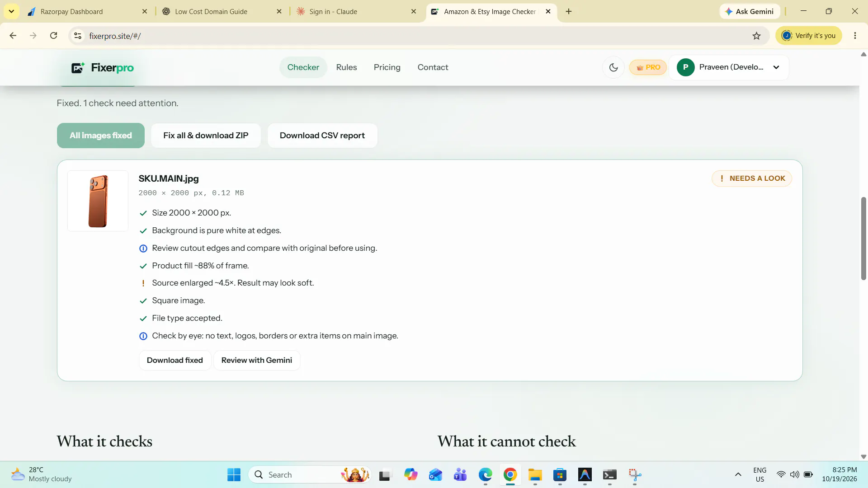
Task: Open SKU.MAIN.jpg phone thumbnail
Action: (98, 201)
